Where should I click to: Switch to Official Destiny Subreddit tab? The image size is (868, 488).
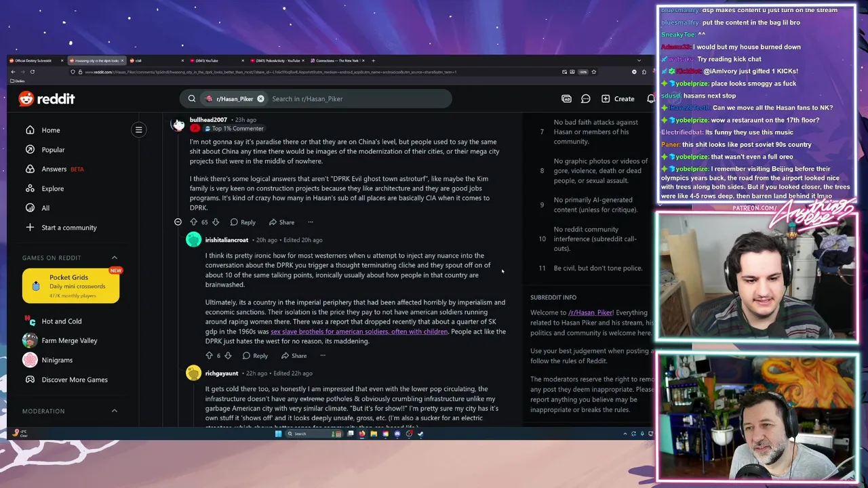[37, 61]
